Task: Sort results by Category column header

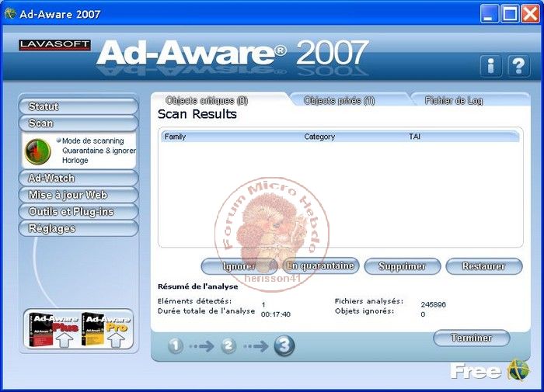Action: (x=319, y=137)
